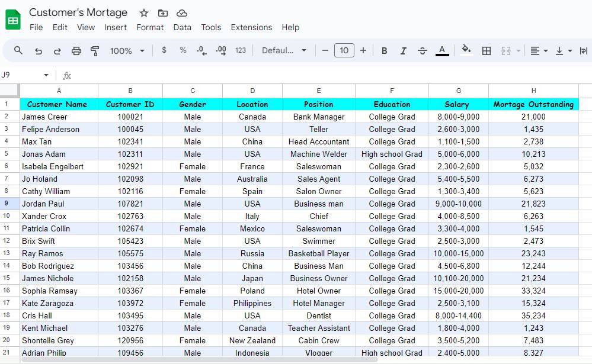This screenshot has width=592, height=364.
Task: Open the File menu
Action: click(36, 28)
